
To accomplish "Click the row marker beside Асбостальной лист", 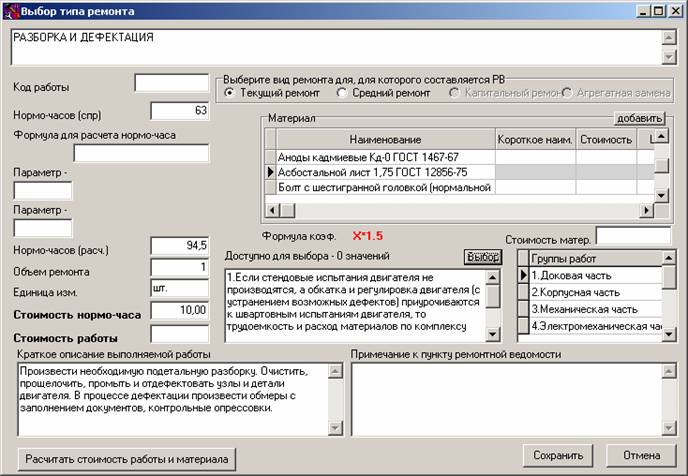I will (x=271, y=172).
